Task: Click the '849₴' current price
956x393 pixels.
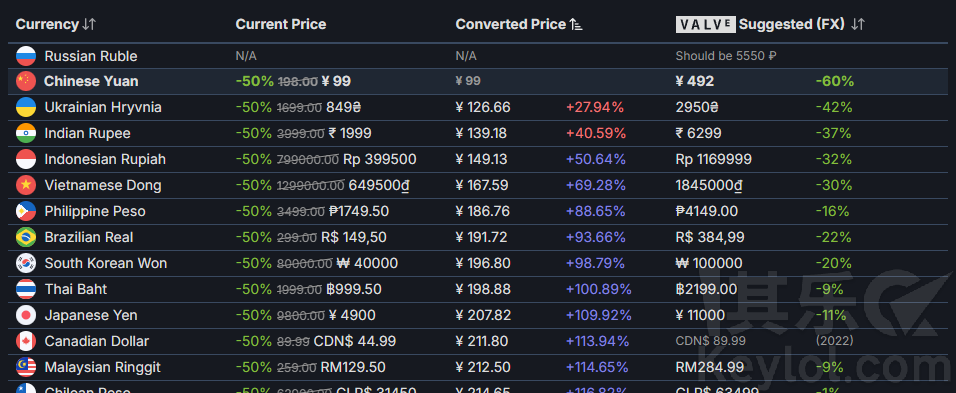Action: (344, 107)
